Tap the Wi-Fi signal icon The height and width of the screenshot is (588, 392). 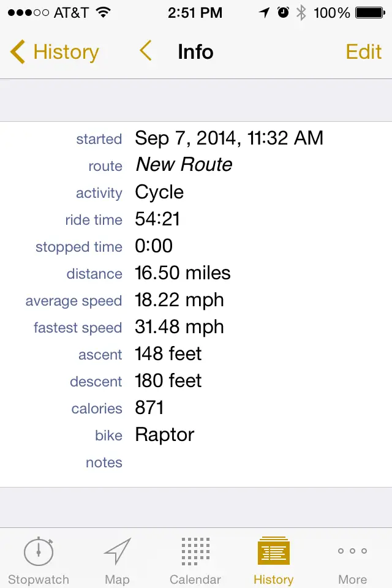(x=103, y=13)
